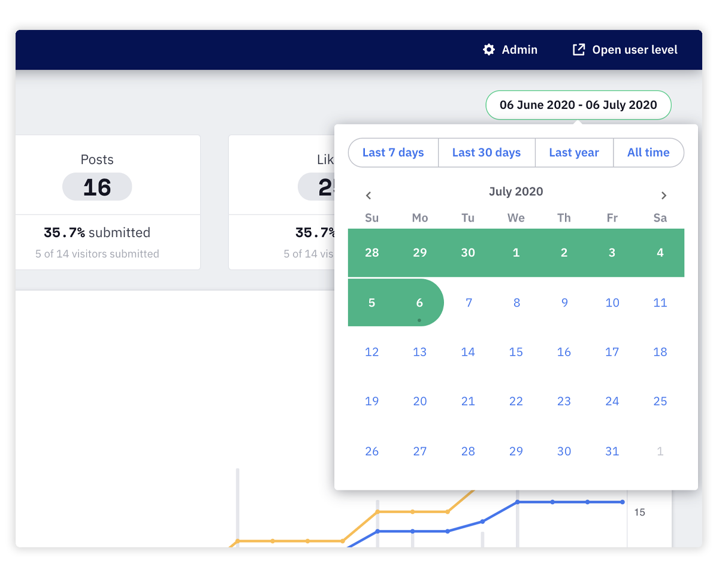Pick July 20 in the calendar
Screen dimensions: 719x588
pyautogui.click(x=420, y=401)
